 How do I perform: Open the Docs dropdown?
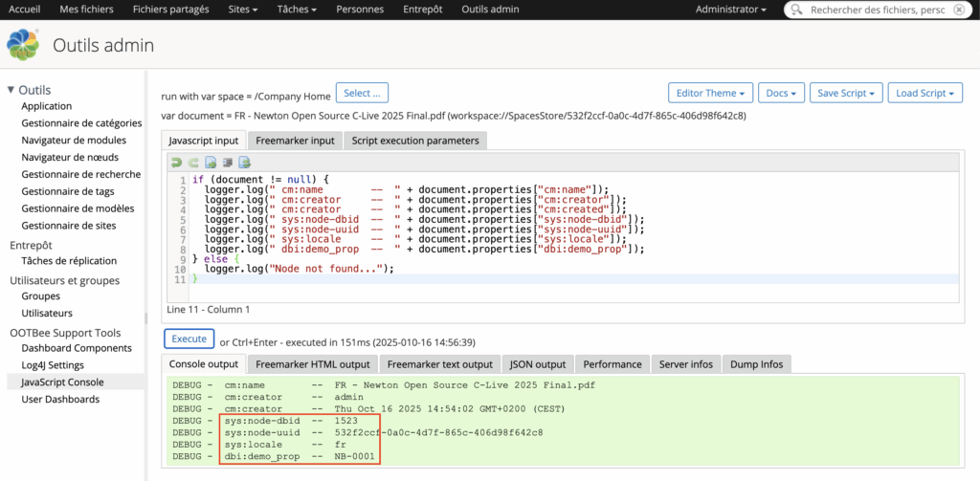click(780, 93)
